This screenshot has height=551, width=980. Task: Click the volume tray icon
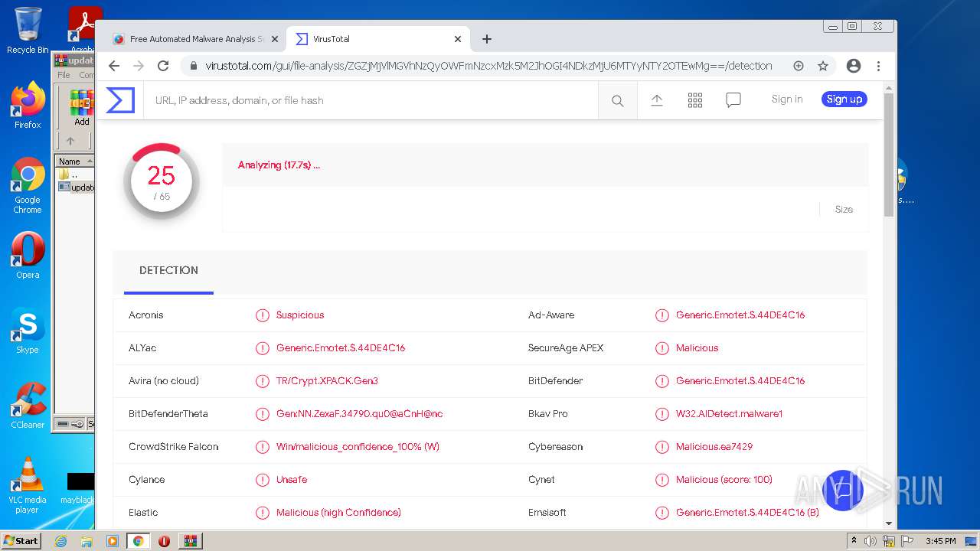click(870, 541)
